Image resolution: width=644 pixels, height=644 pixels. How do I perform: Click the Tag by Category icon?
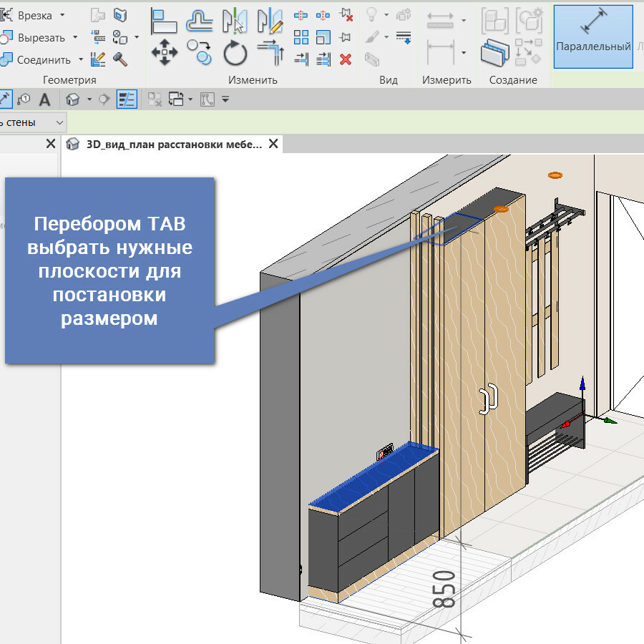24,99
